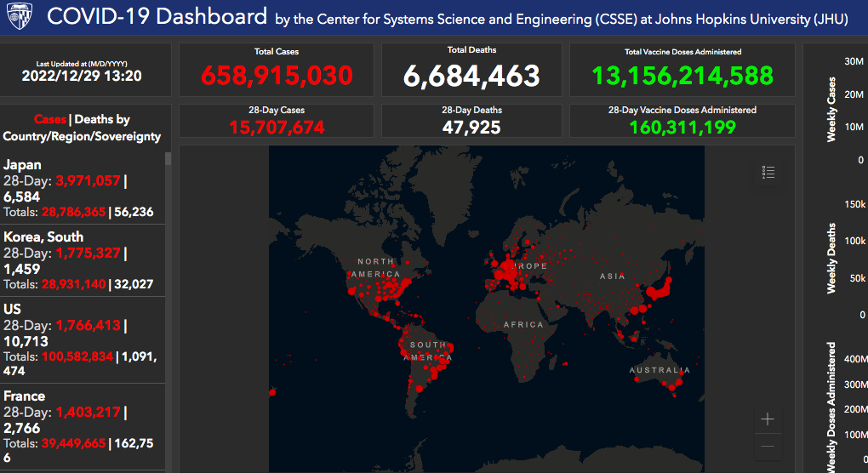Switch list to Deaths by view
Screen dimensions: 868x473
click(x=102, y=119)
